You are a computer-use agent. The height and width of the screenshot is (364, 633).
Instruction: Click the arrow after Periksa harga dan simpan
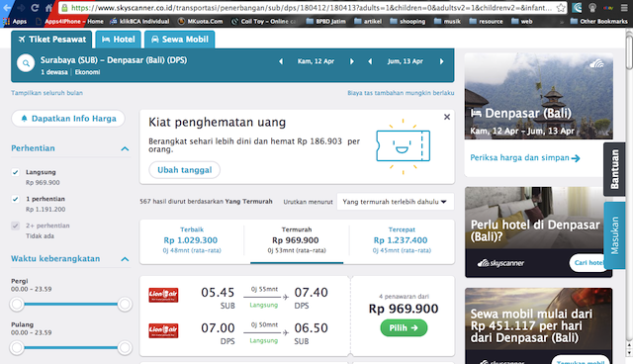pos(576,158)
